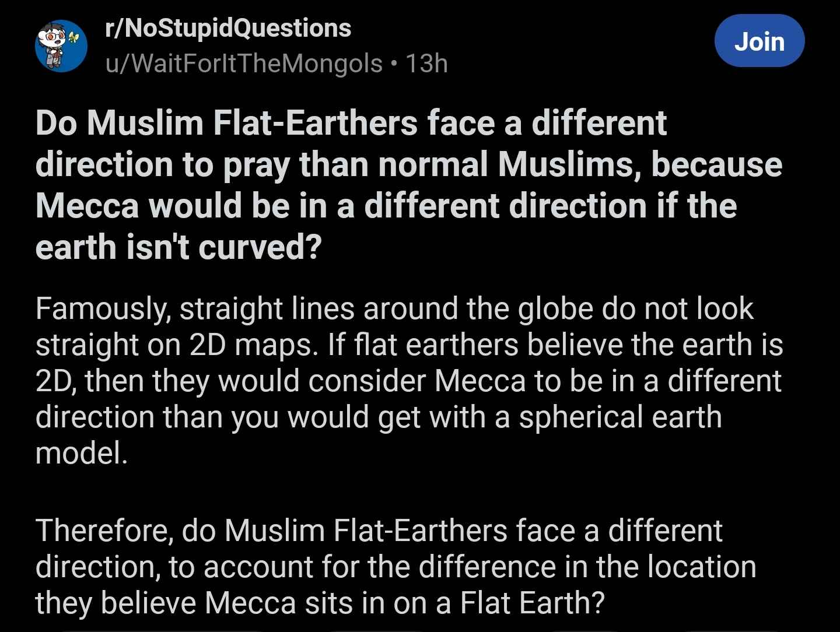Click 'curved?' at the end of the title

(260, 248)
